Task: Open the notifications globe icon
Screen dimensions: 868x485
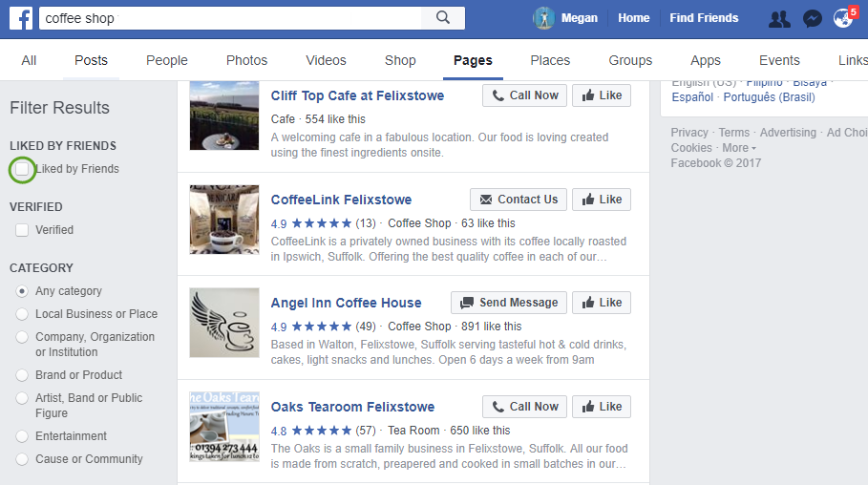Action: [843, 18]
